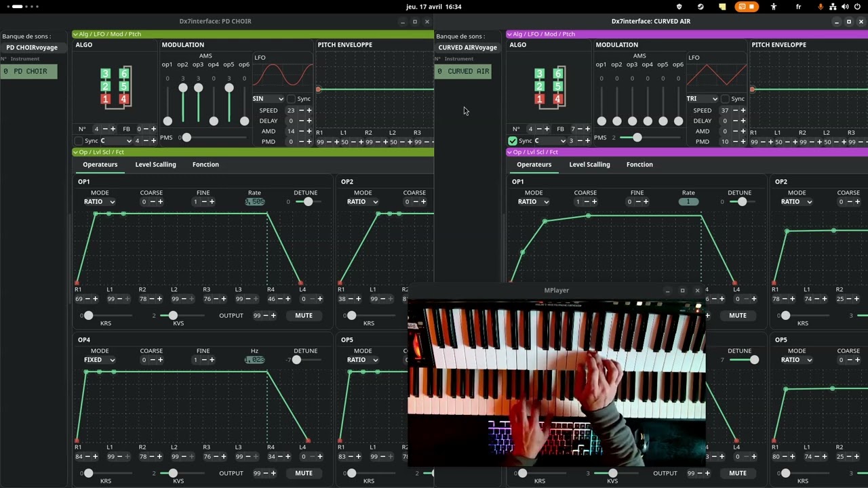Screen dimensions: 868x488
Task: Select Operateurs tab in CURVED AIR
Action: [x=534, y=165]
